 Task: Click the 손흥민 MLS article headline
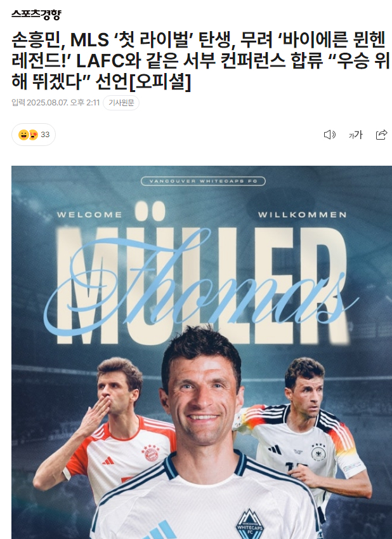pos(200,60)
